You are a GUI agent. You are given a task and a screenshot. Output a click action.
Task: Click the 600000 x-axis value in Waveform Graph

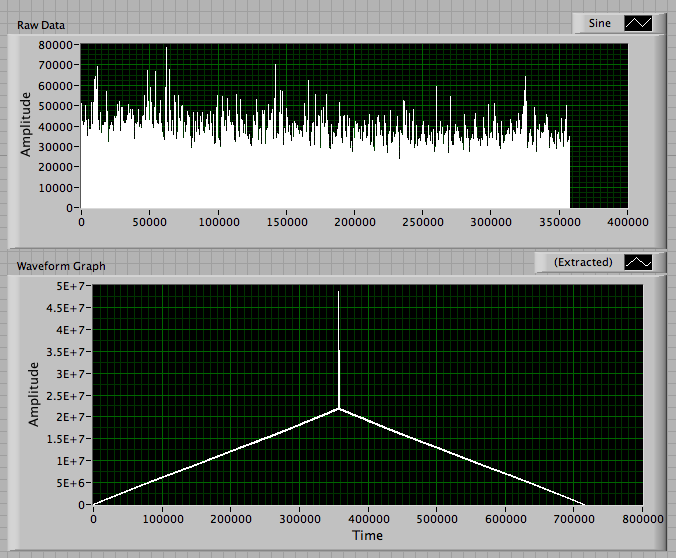click(x=506, y=519)
